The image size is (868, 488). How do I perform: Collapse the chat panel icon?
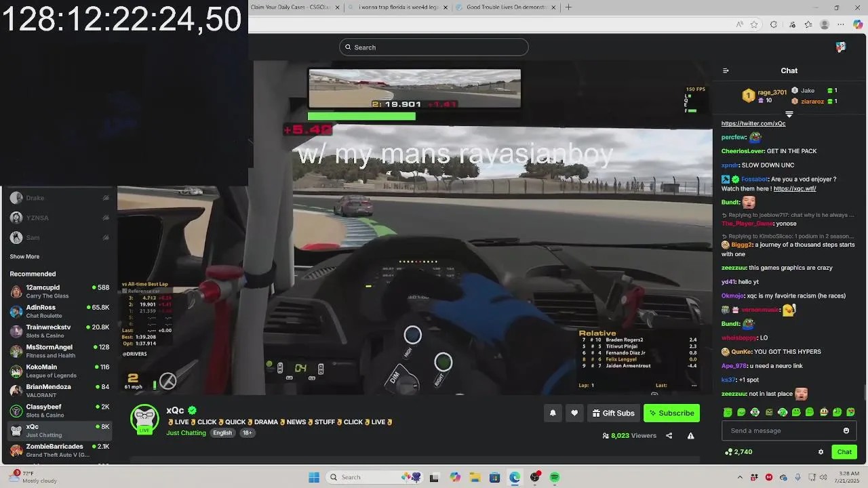[726, 70]
